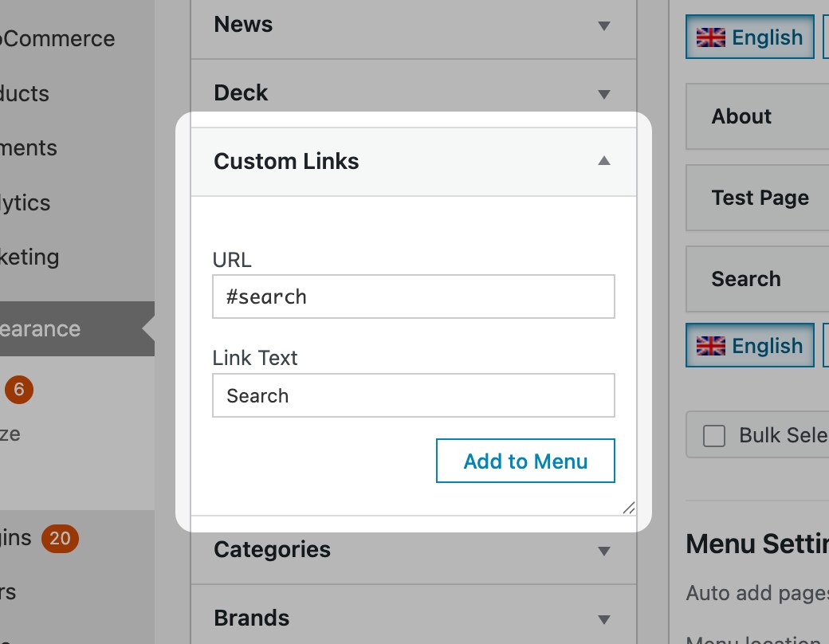The image size is (829, 644).
Task: Click the UK flag in upper English button
Action: [x=710, y=37]
